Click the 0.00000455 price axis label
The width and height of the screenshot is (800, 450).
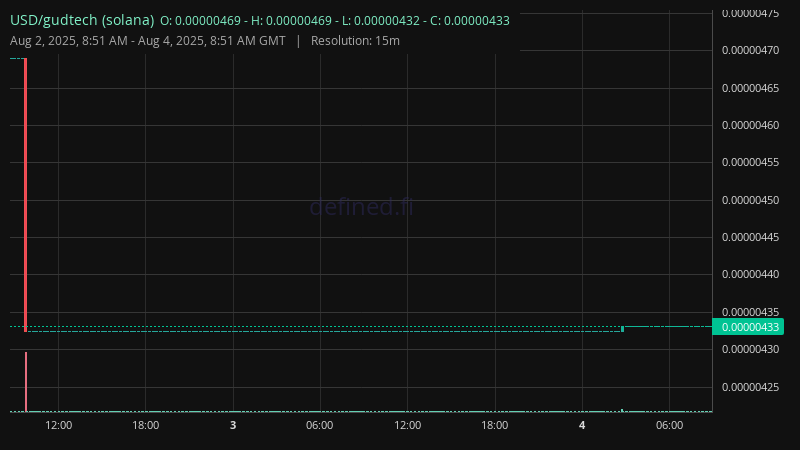(x=751, y=162)
